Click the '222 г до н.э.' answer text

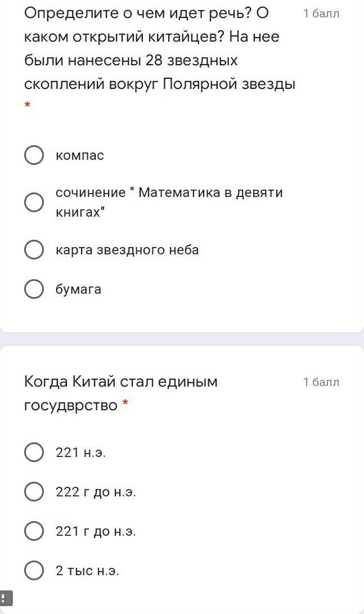pyautogui.click(x=96, y=492)
